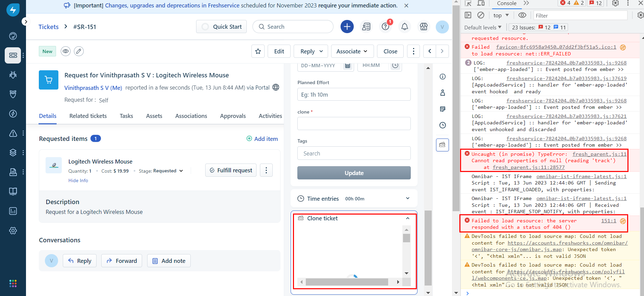Screen dimensions: 644x296
Task: Expand the Time entries section
Action: click(408, 198)
